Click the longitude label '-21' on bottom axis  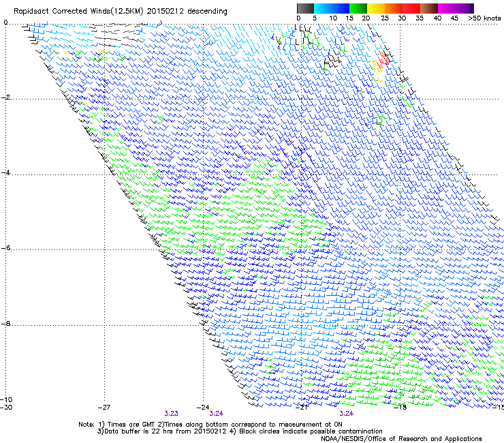coord(302,407)
